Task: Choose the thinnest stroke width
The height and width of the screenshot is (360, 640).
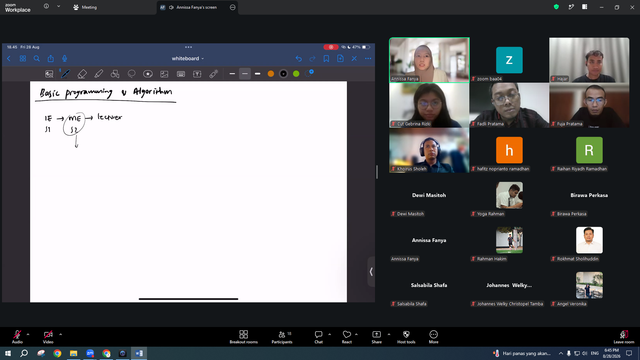Action: [232, 74]
